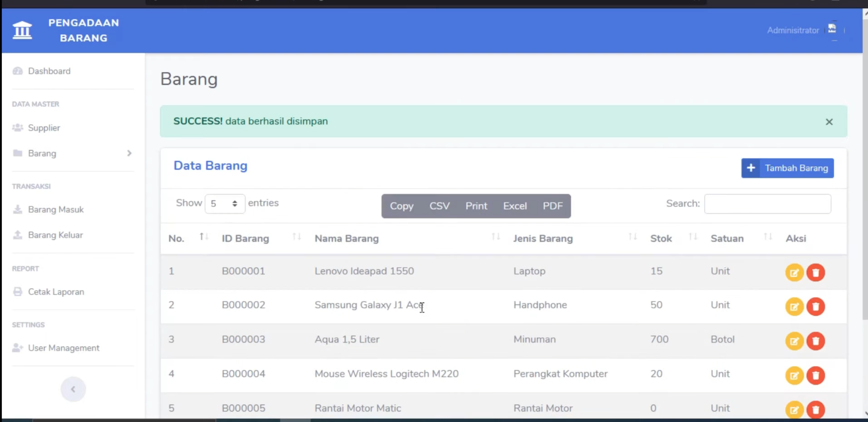The height and width of the screenshot is (422, 868).
Task: Click the Copy export button
Action: [x=402, y=206]
